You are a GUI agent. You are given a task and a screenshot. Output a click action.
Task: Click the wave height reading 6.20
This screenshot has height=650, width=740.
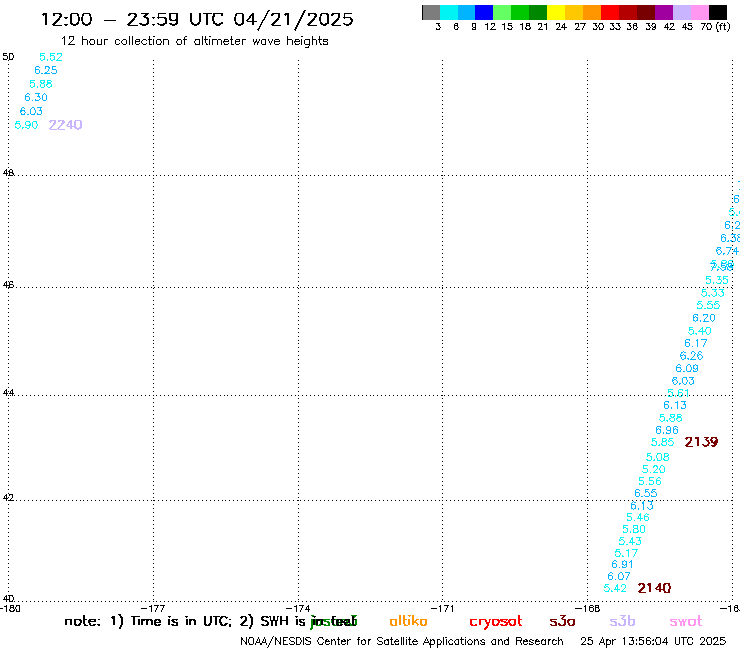704,318
